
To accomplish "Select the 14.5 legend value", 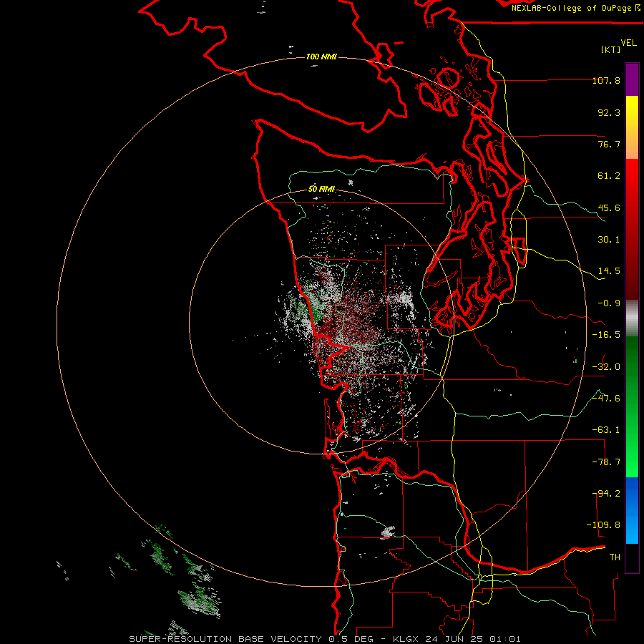I will 609,271.
